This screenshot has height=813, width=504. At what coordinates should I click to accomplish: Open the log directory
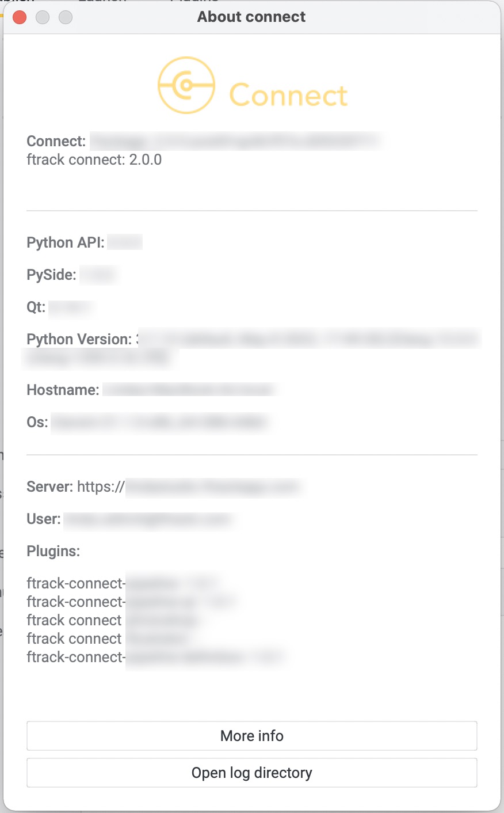tap(252, 773)
